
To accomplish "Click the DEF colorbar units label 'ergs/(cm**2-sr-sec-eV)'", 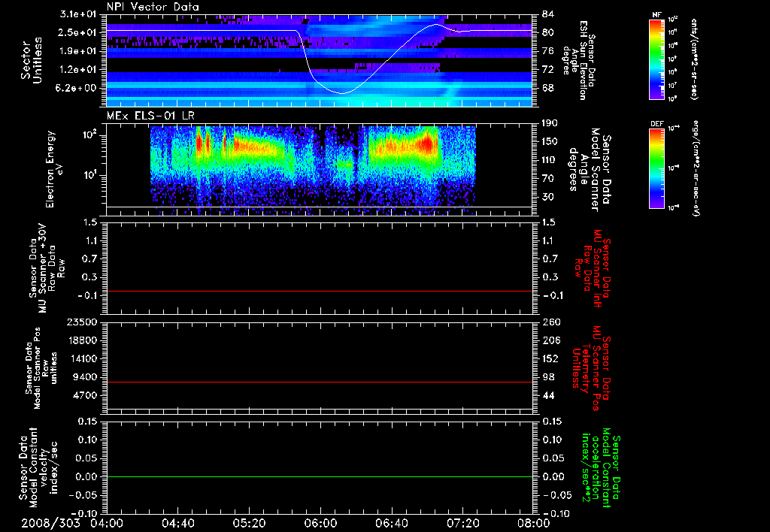I will tap(696, 168).
